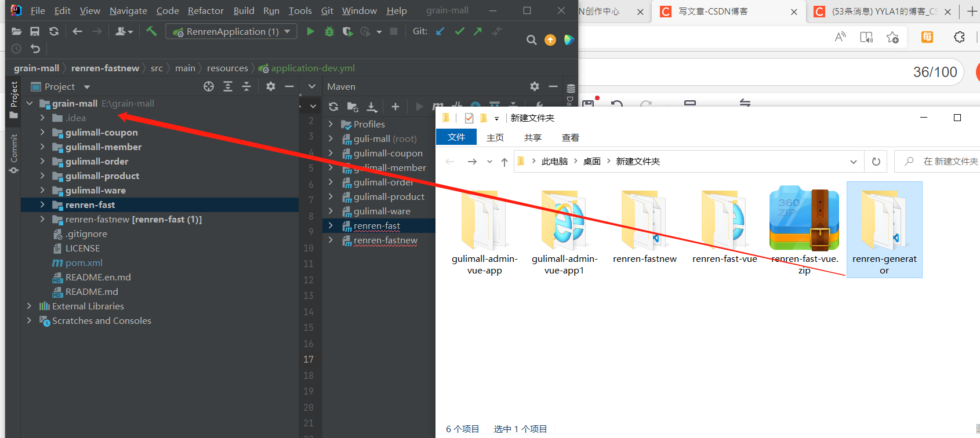The height and width of the screenshot is (438, 980).
Task: Click the browser read aloud icon
Action: tap(840, 37)
